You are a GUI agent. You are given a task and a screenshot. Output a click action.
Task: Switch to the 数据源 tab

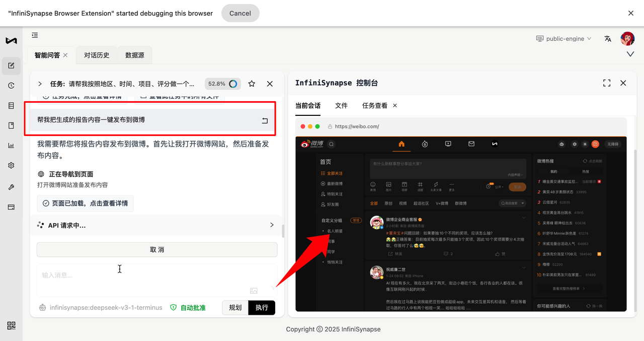pyautogui.click(x=135, y=55)
